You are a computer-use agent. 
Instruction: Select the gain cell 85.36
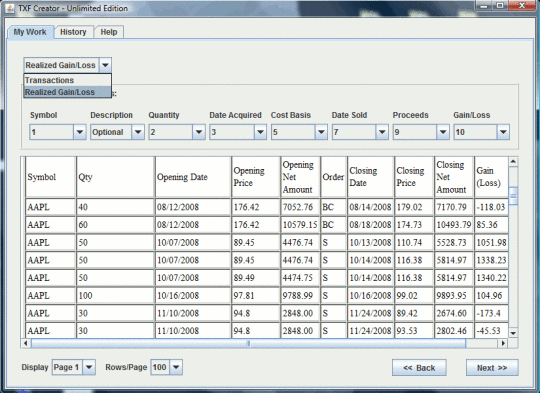pos(491,225)
